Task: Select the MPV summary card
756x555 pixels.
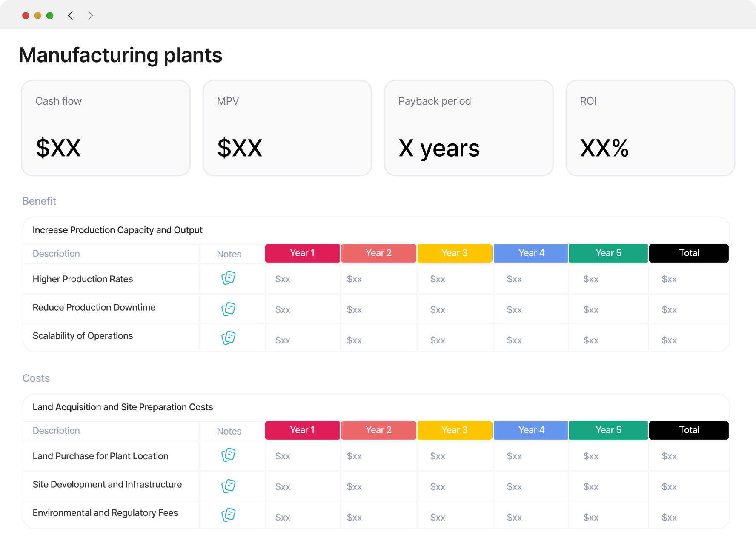Action: click(x=287, y=128)
